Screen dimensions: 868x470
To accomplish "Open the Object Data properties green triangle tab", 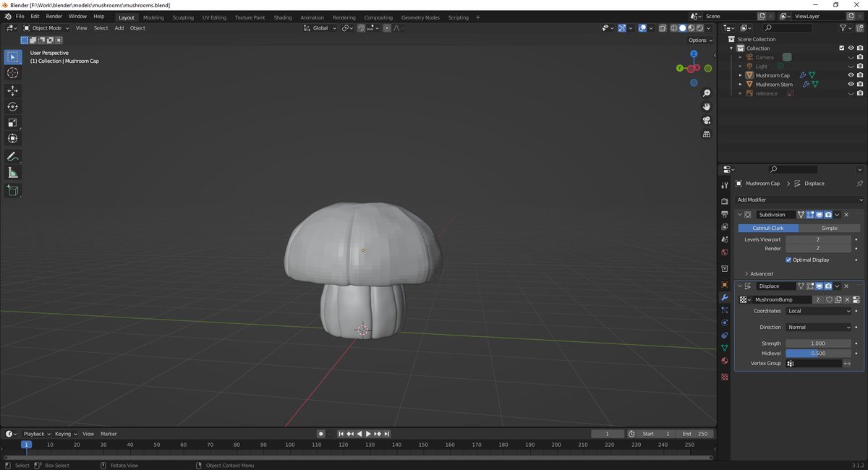I will pos(725,348).
